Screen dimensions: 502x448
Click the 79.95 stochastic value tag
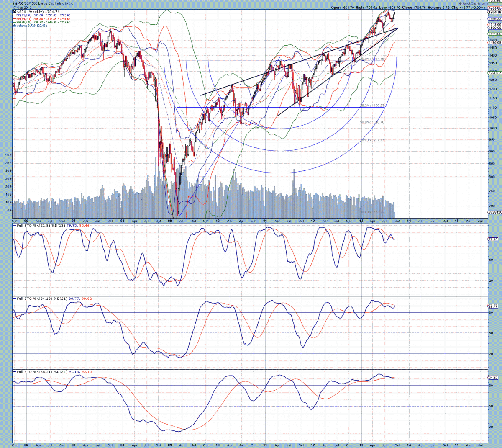coord(493,239)
